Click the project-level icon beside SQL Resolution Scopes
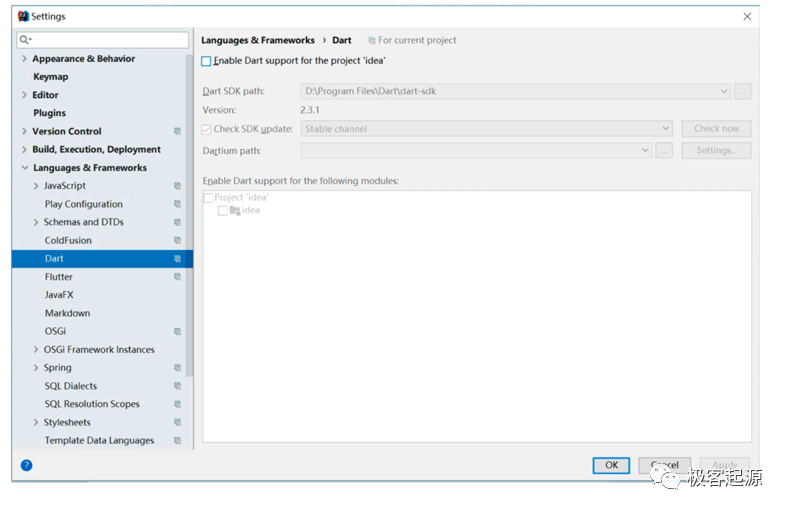This screenshot has height=512, width=788. point(177,404)
